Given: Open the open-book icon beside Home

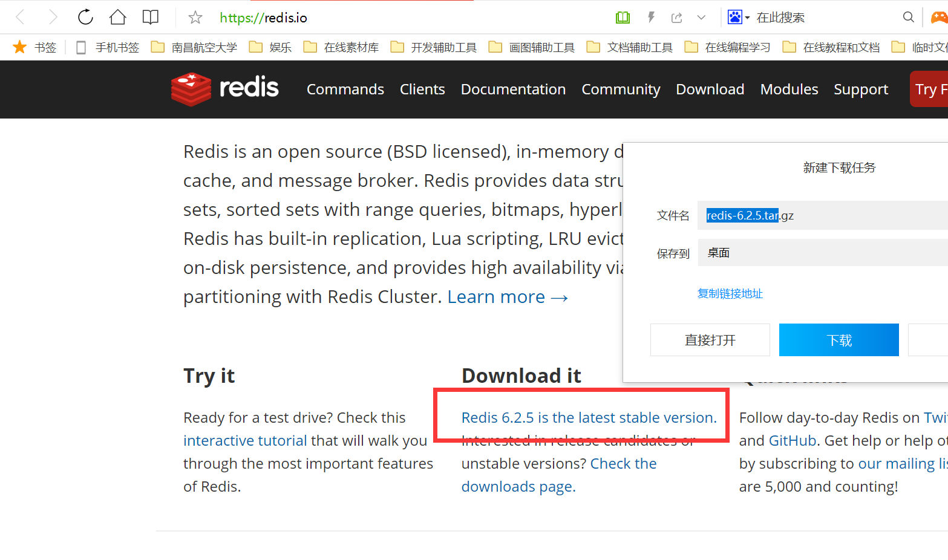Looking at the screenshot, I should [151, 17].
